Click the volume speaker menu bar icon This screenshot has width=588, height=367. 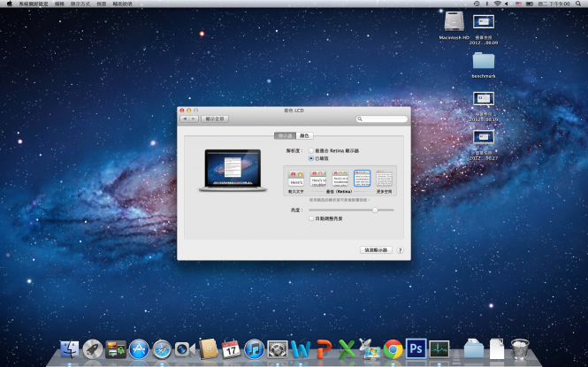pos(507,4)
